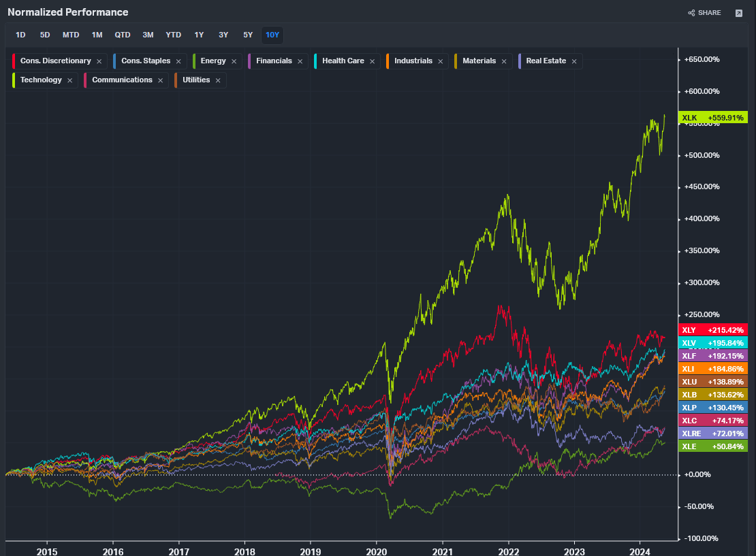The height and width of the screenshot is (556, 756).
Task: Click the XLF purple color label
Action: (x=712, y=355)
